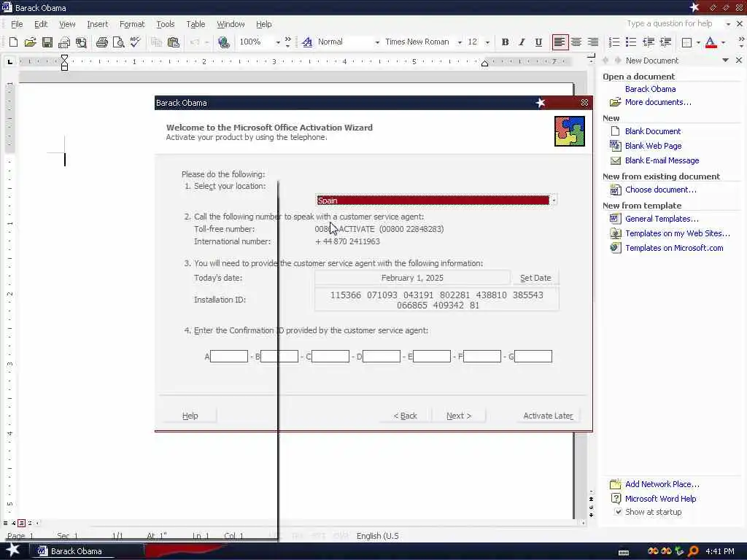Screen dimensions: 747x560
Task: Open the Zoom 100% dropdown
Action: pos(278,42)
